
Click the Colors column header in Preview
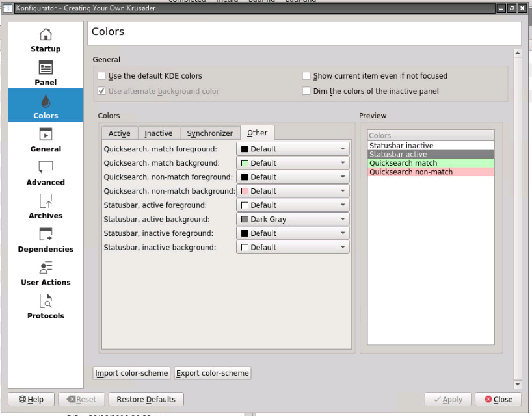[431, 135]
